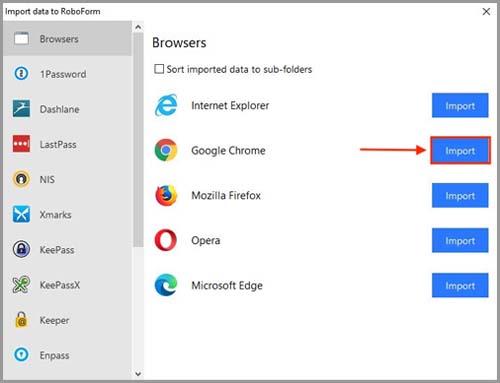Select the Enpass icon
The width and height of the screenshot is (500, 383).
click(x=21, y=355)
